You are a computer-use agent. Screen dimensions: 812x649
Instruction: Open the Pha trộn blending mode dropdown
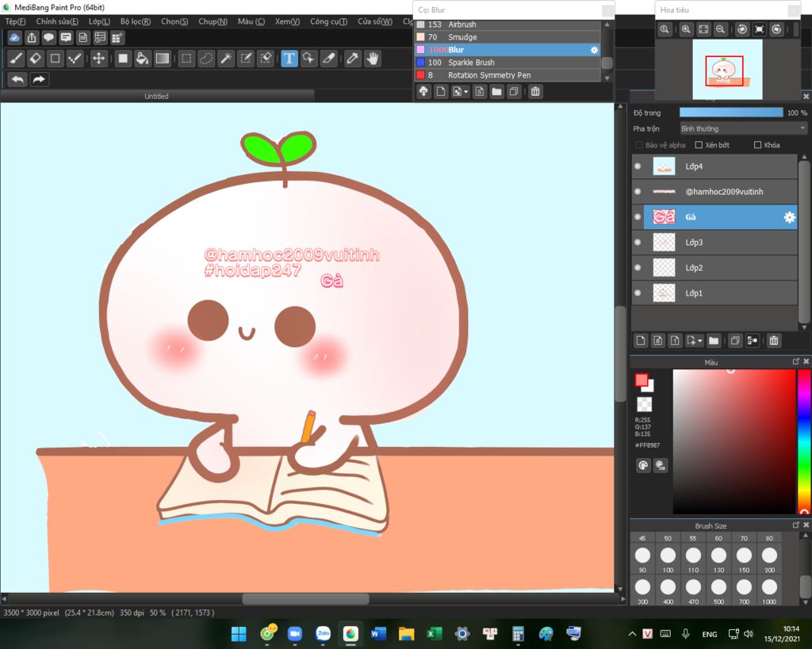click(x=743, y=128)
